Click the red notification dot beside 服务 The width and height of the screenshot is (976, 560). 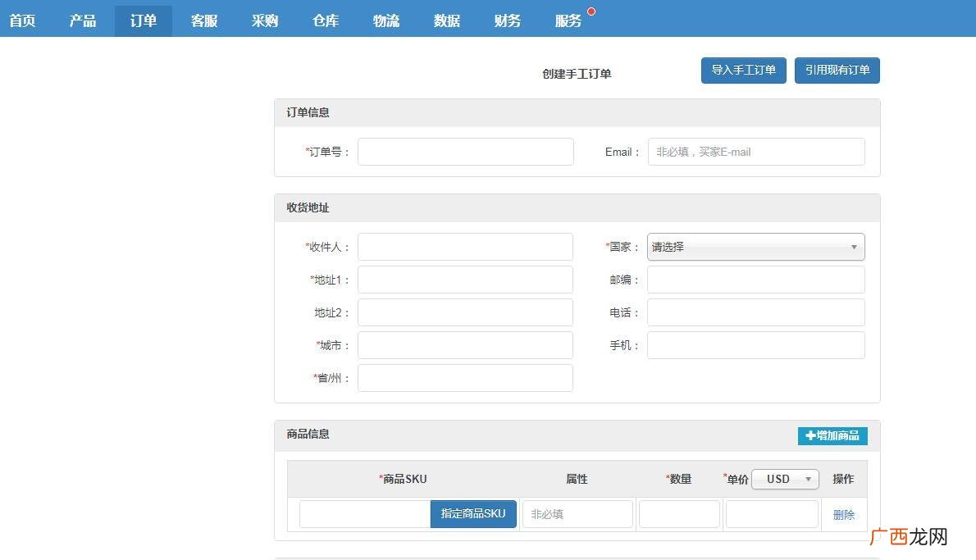click(591, 11)
